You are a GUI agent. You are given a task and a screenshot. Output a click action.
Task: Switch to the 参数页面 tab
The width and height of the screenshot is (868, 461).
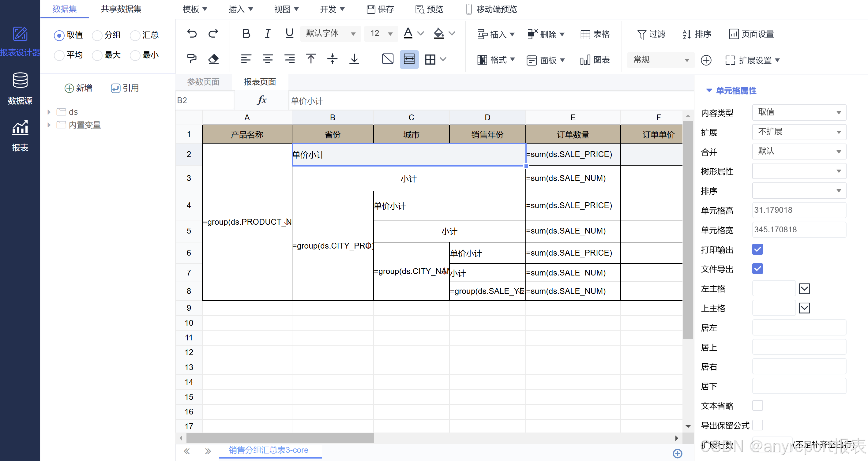click(x=203, y=82)
